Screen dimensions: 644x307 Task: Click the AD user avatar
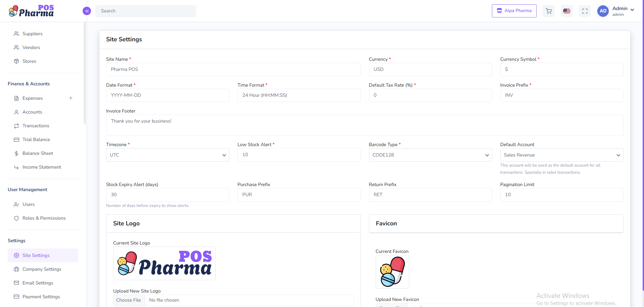click(603, 11)
